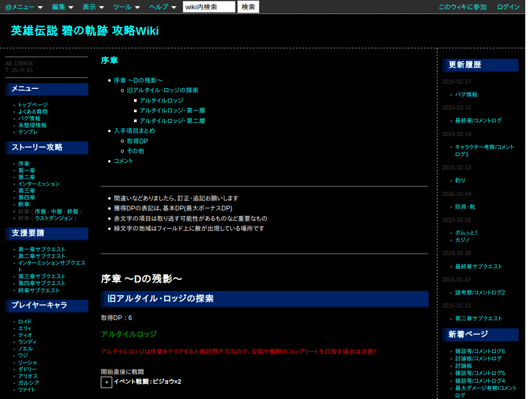Open the 終章サブクエスト quest page

[x=39, y=290]
